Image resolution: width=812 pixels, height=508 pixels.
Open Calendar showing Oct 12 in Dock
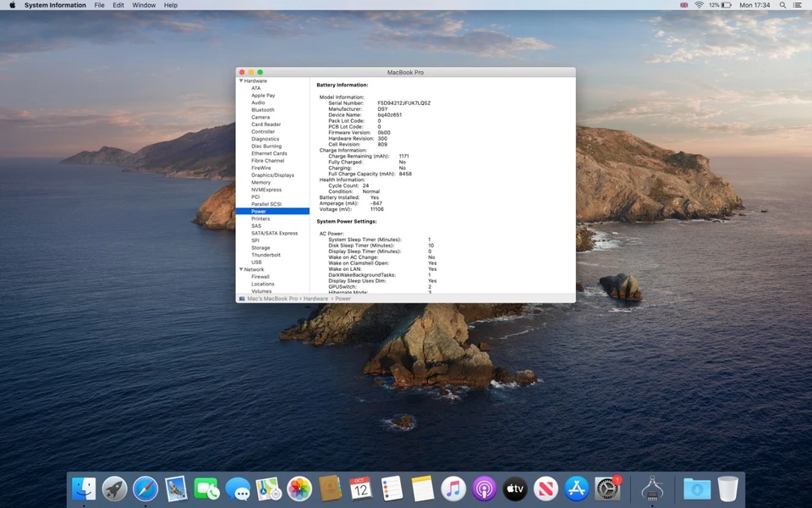tap(360, 489)
